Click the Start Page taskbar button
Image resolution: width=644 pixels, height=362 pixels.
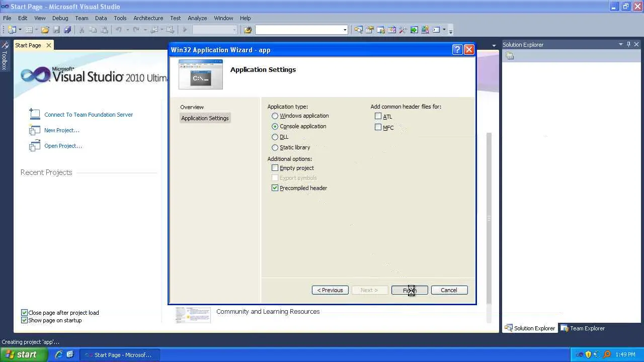[119, 354]
